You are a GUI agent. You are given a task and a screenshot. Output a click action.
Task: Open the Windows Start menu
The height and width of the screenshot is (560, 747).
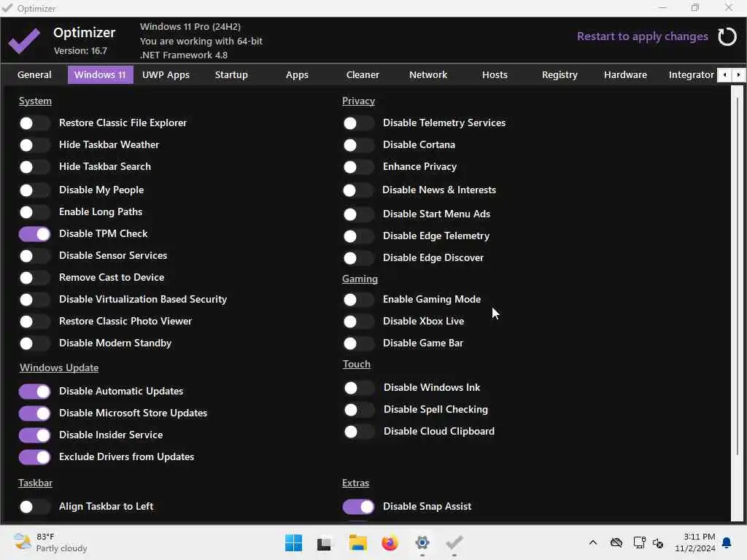click(x=293, y=542)
